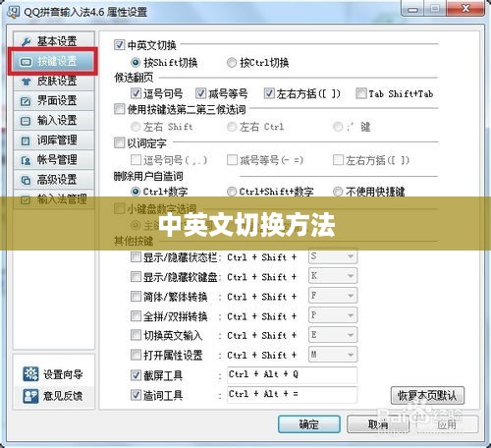Select Ctrl+数字 delete shortcut radio
Image resolution: width=491 pixels, height=448 pixels.
[136, 192]
